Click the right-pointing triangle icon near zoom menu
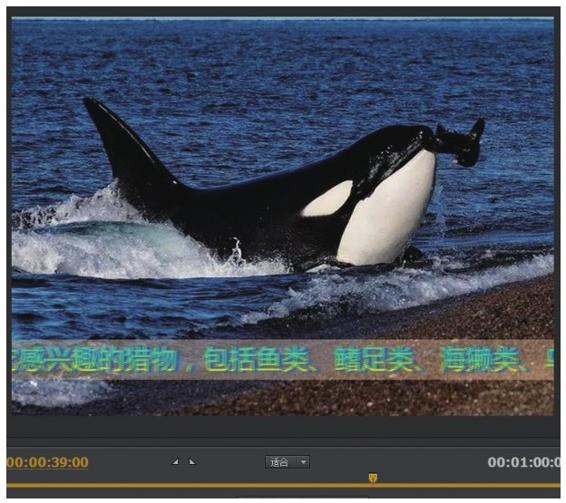Viewport: 566px width, 503px height. pyautogui.click(x=192, y=462)
